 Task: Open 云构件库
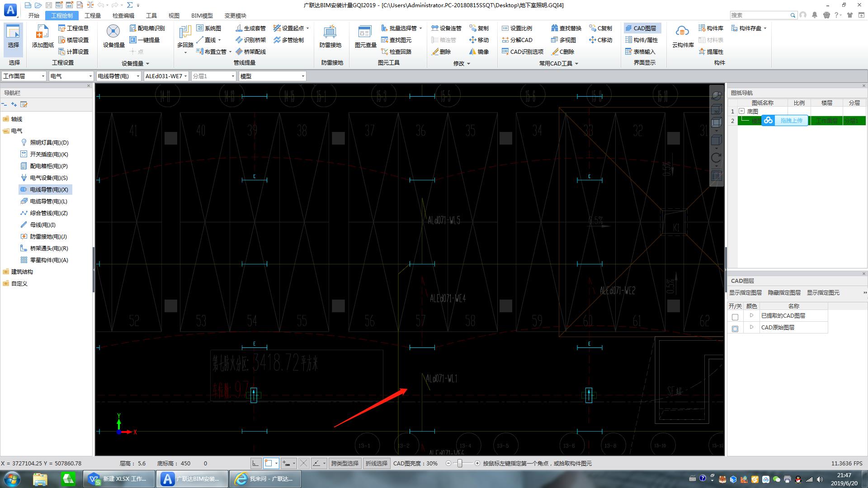pyautogui.click(x=683, y=37)
